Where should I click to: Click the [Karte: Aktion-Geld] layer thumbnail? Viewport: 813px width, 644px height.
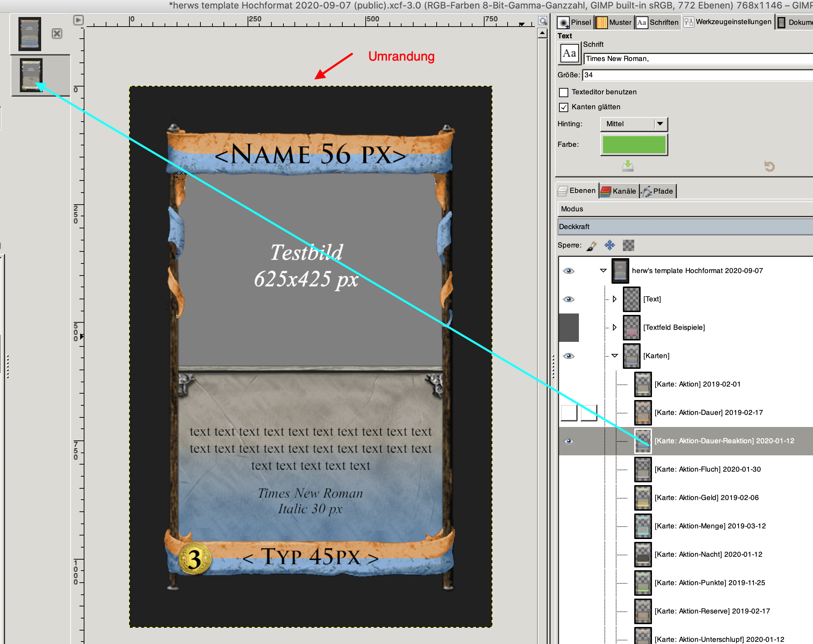click(x=643, y=498)
